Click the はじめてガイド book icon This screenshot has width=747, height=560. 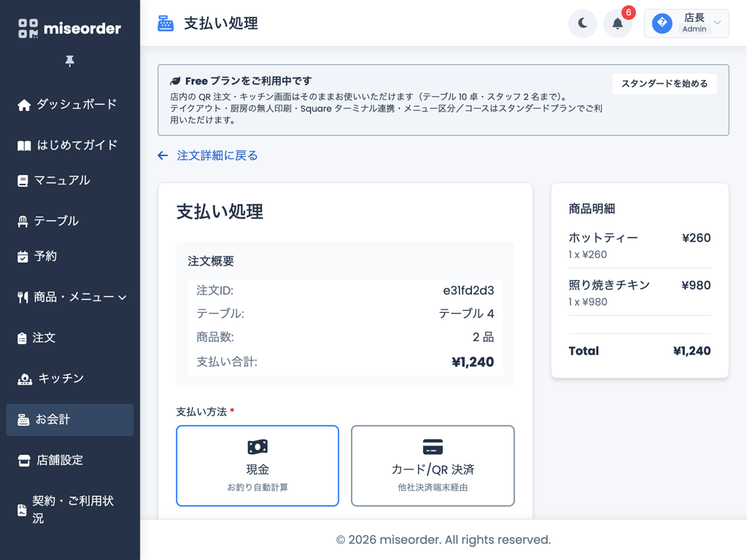click(x=24, y=146)
